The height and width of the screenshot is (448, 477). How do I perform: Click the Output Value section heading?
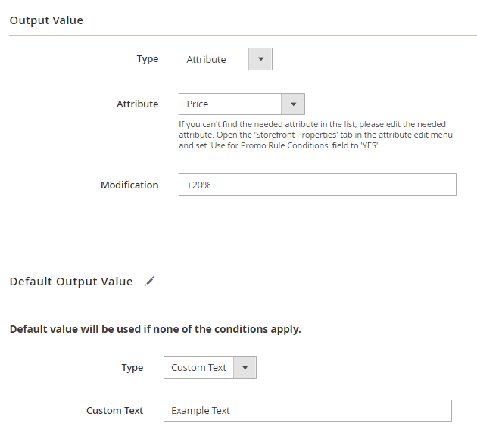46,20
